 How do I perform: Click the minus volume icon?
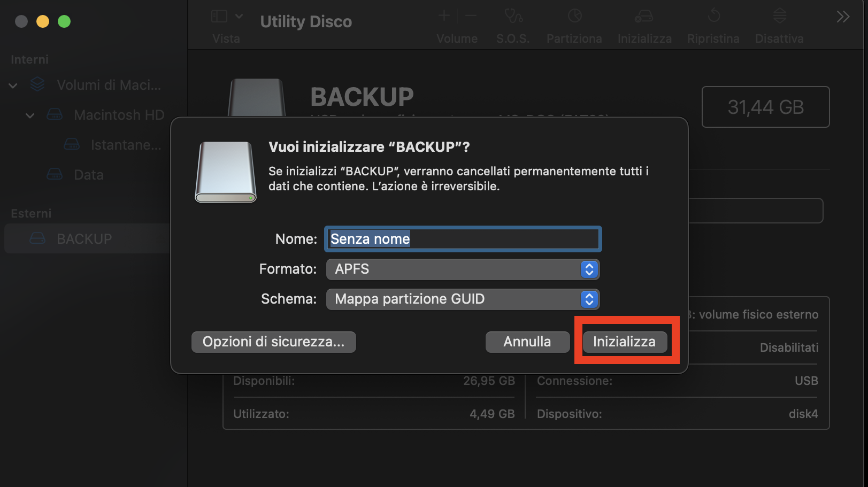point(470,16)
